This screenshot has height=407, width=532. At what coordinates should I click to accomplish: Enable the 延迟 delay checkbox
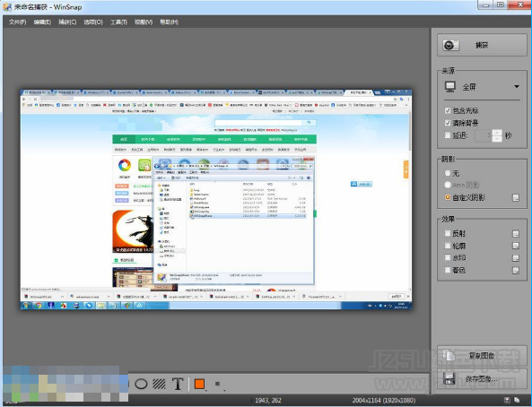(448, 135)
